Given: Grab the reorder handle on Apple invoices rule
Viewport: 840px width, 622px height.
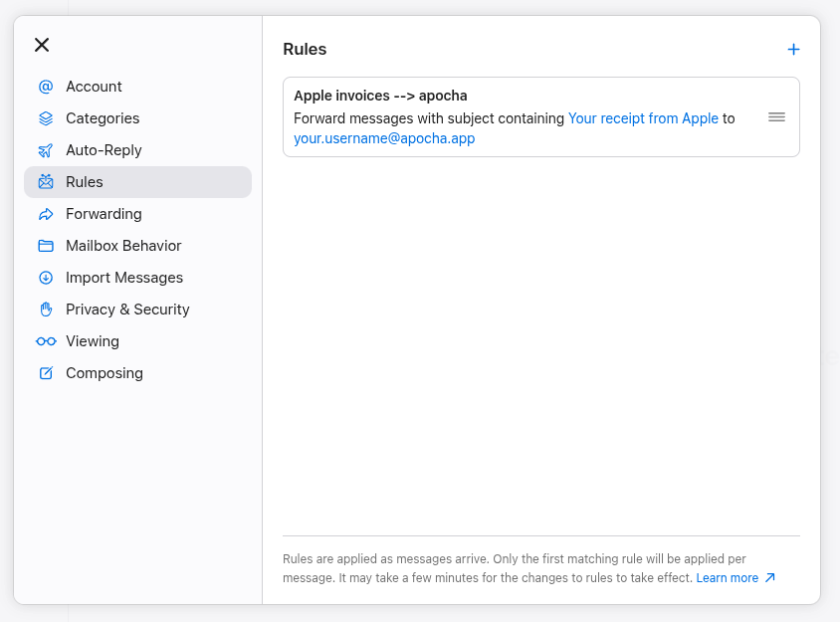Looking at the screenshot, I should (776, 116).
